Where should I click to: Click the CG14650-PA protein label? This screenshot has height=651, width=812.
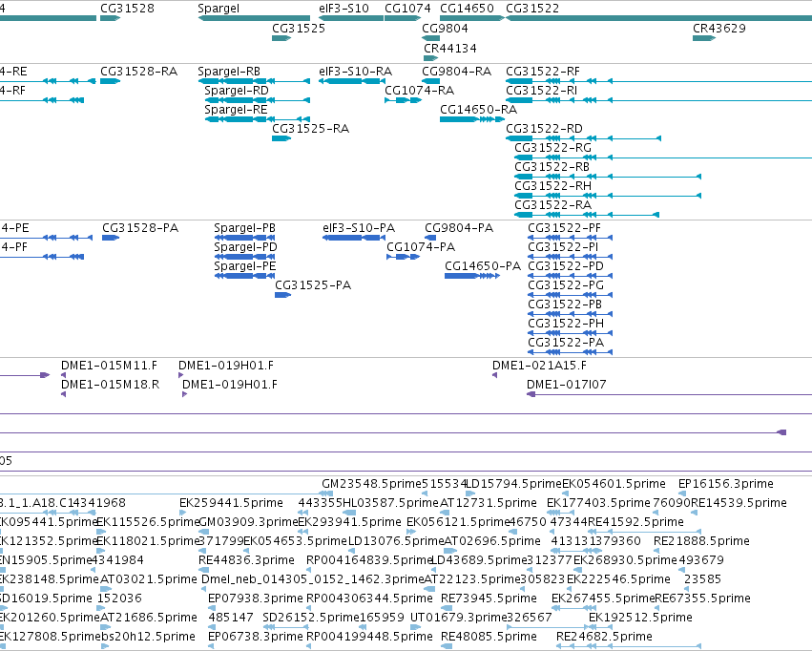(x=483, y=266)
